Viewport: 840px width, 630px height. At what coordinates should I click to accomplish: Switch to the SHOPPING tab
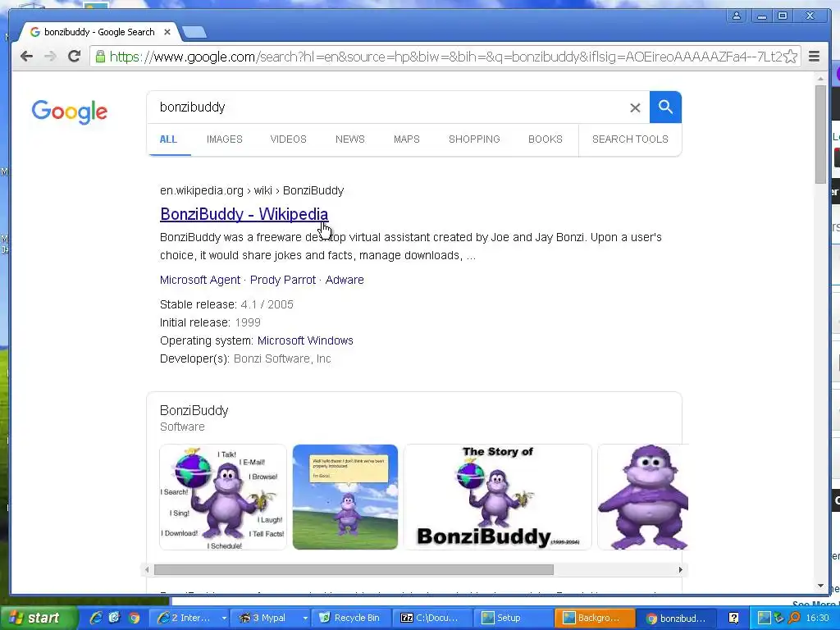coord(474,139)
